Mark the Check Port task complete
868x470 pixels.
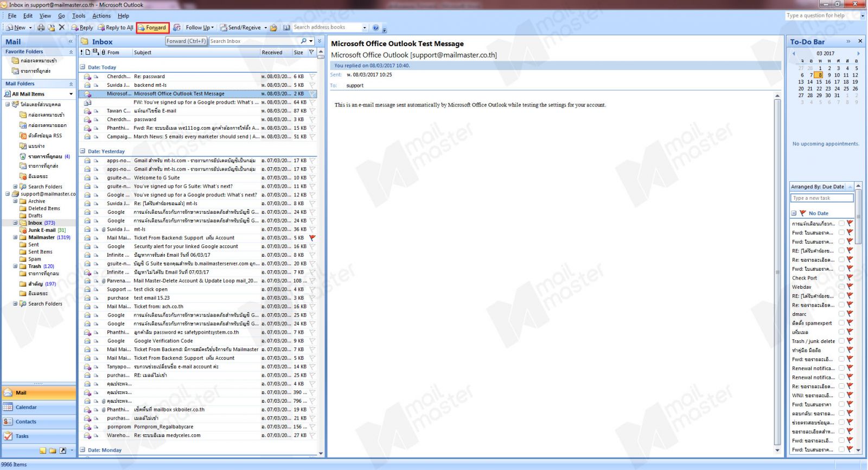841,278
